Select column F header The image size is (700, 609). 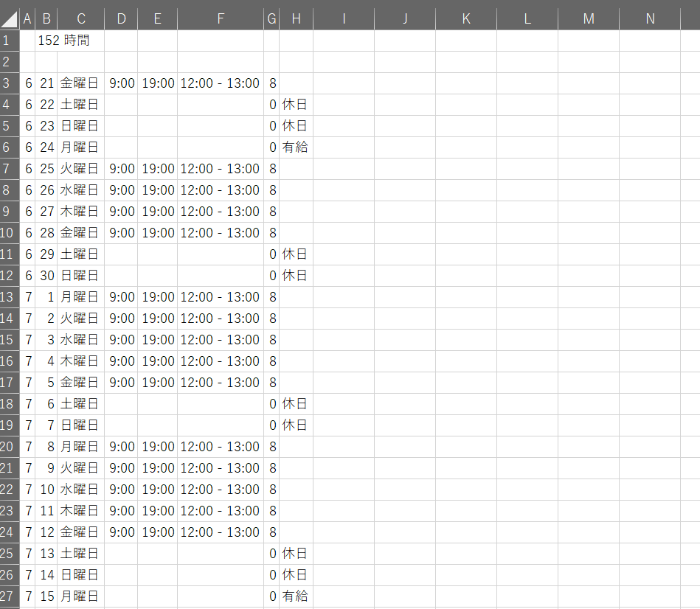pyautogui.click(x=221, y=18)
